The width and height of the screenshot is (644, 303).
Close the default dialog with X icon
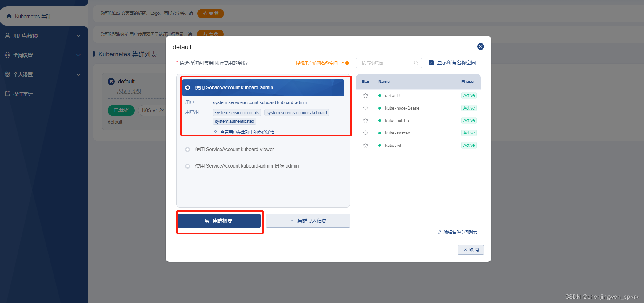point(480,46)
